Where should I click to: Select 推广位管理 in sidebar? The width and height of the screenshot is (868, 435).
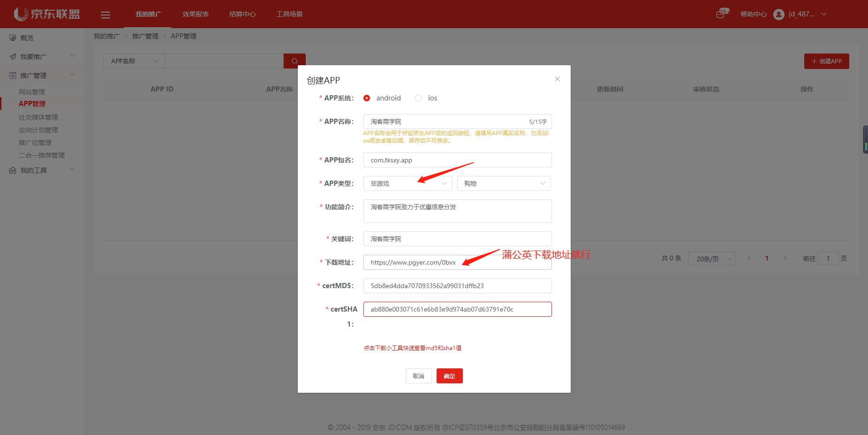(x=35, y=143)
